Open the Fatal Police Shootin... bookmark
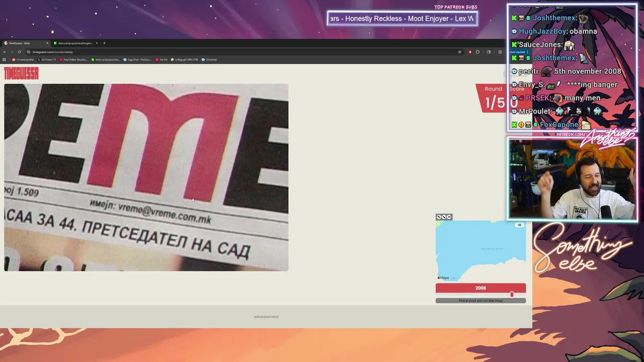The height and width of the screenshot is (362, 644). click(x=73, y=59)
